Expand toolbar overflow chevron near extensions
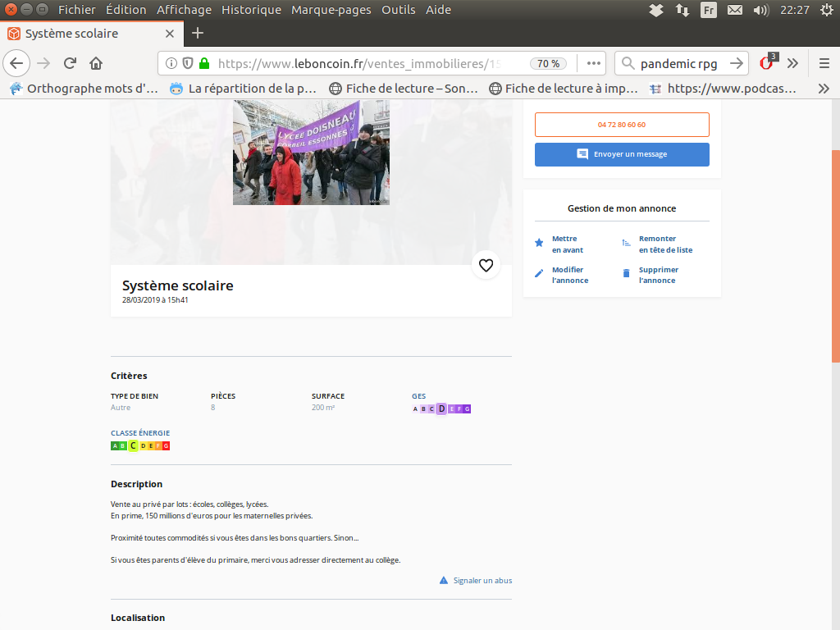The height and width of the screenshot is (630, 840). [792, 63]
